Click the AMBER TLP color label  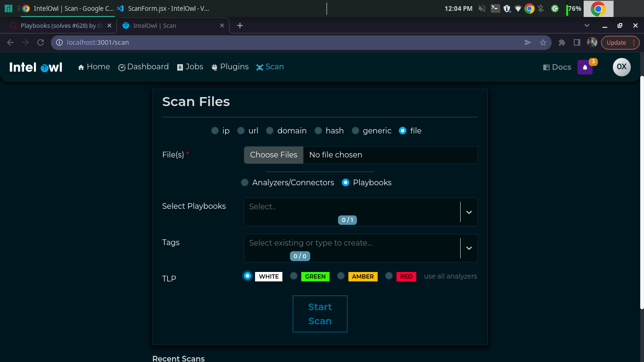(x=363, y=277)
